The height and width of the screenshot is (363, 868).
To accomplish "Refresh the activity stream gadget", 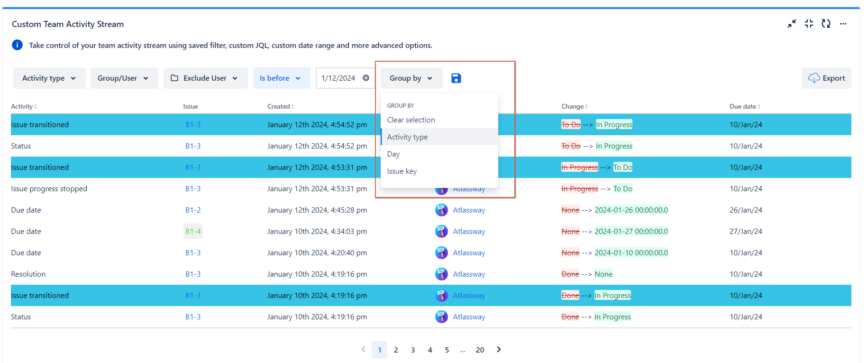I will click(x=826, y=24).
